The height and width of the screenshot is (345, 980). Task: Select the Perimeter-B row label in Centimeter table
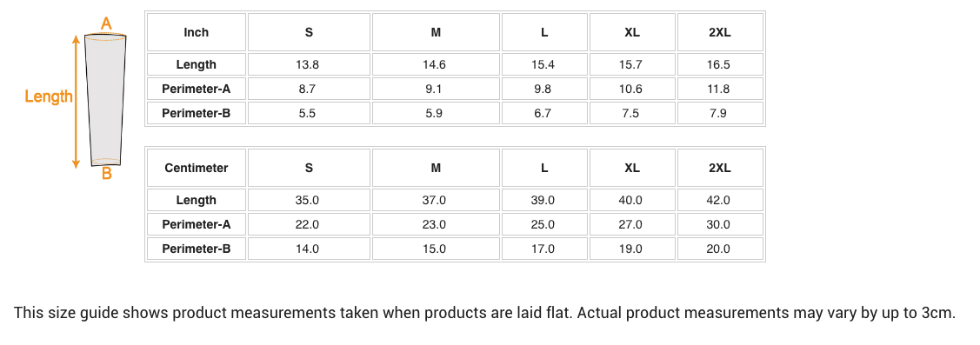pyautogui.click(x=197, y=249)
